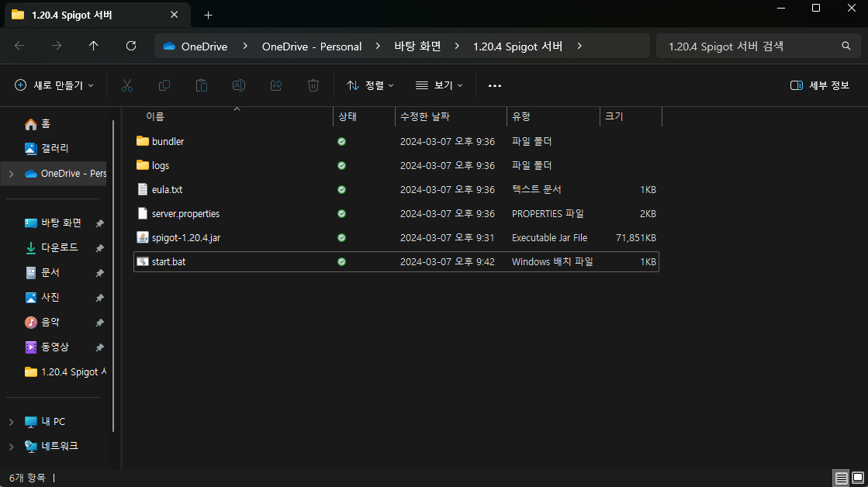The width and height of the screenshot is (868, 487).
Task: Open 네트워크 in navigation pane
Action: [51, 446]
